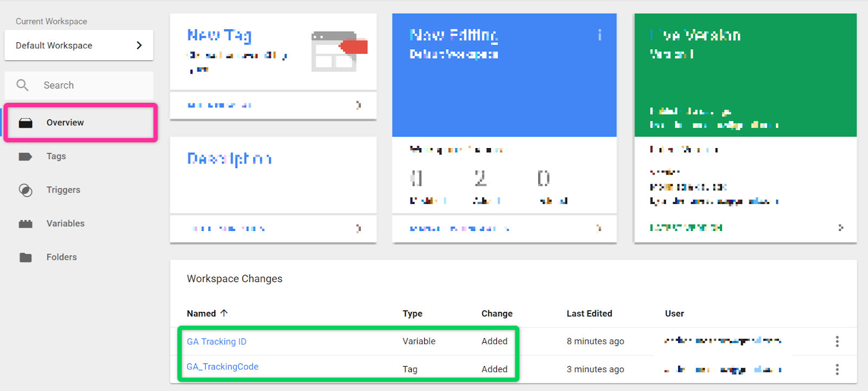Viewport: 868px width, 391px height.
Task: Open the GA Tracking ID link
Action: tap(216, 342)
